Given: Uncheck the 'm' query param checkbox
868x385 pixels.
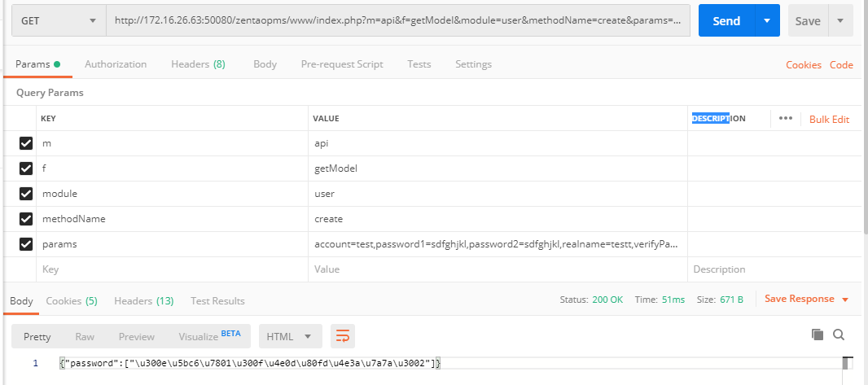Looking at the screenshot, I should tap(26, 143).
